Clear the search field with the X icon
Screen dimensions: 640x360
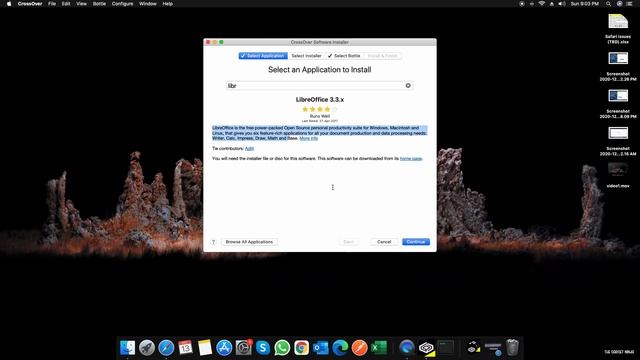408,85
